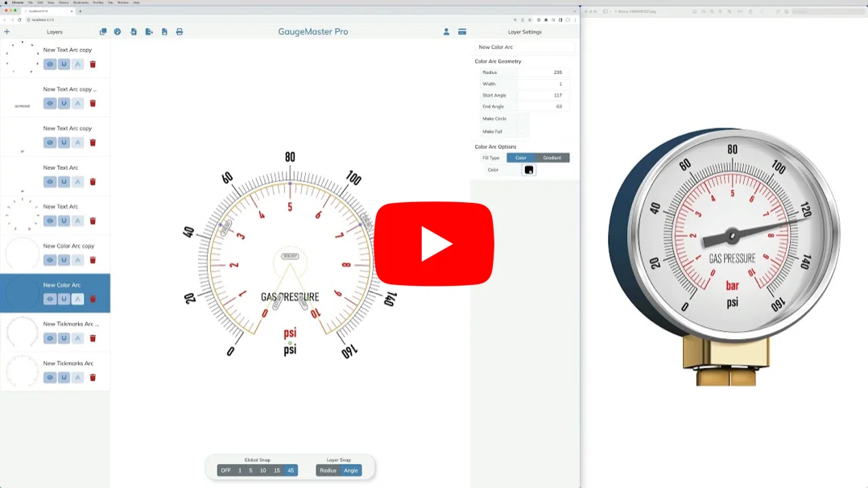Click A button on selected New Color Arc
Image resolution: width=868 pixels, height=488 pixels.
[78, 299]
